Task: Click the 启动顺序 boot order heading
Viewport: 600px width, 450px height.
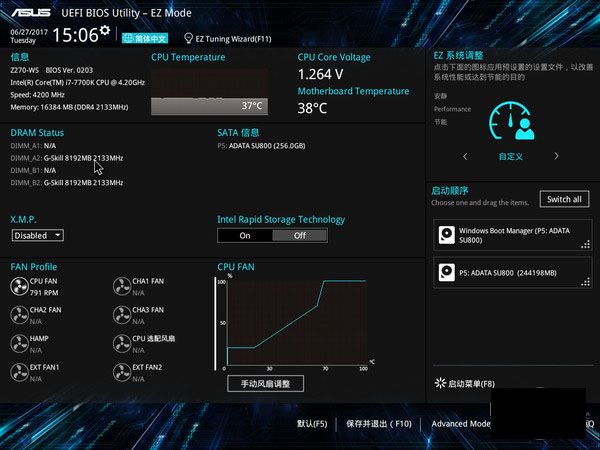Action: point(450,191)
